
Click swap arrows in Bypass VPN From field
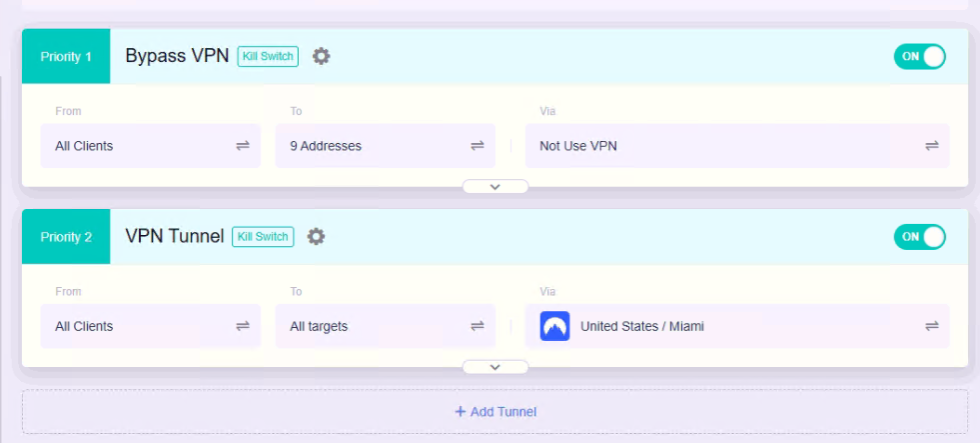(243, 146)
